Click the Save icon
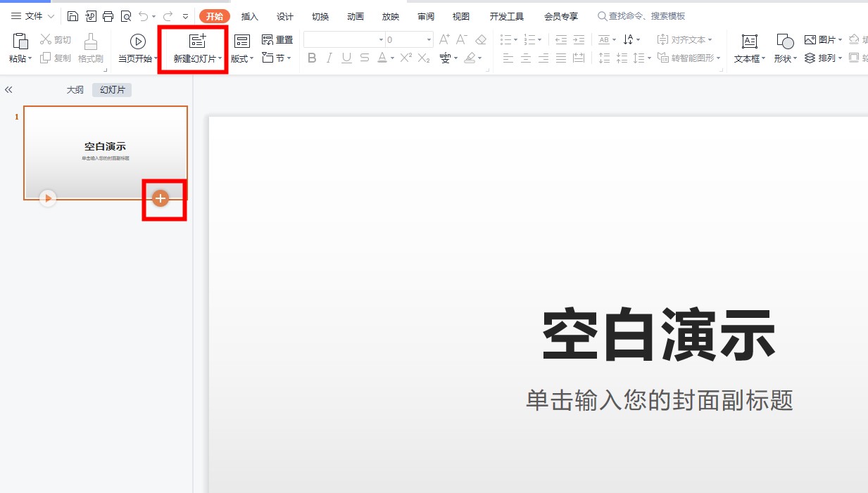The height and width of the screenshot is (493, 868). coord(73,15)
